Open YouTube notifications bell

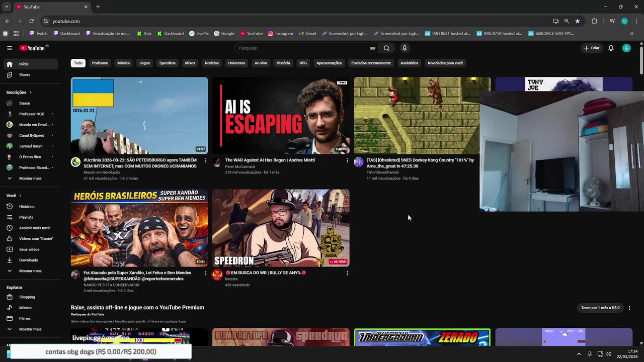pos(611,48)
